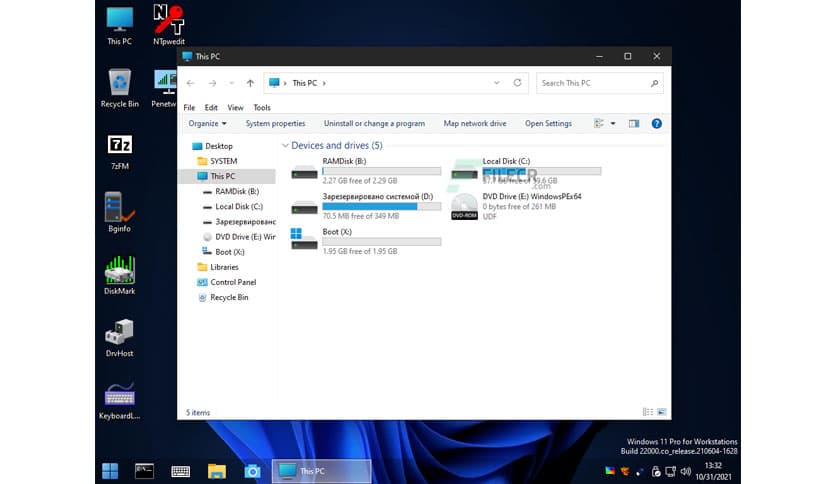
Task: Open the NTpwedit desktop icon
Action: [167, 22]
